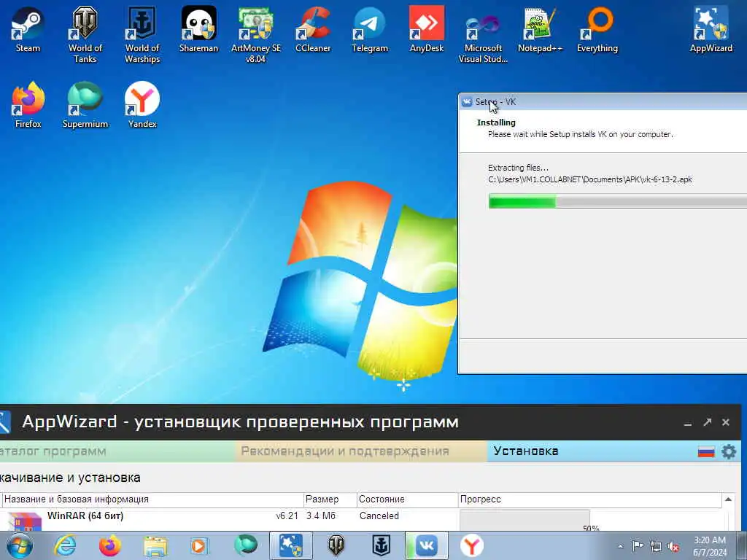This screenshot has height=560, width=747.
Task: Open Firefox from the taskbar
Action: [x=110, y=545]
